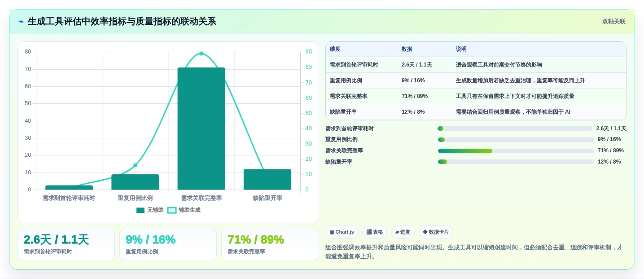The width and height of the screenshot is (644, 279).
Task: Click the page title 生成工具评估中效率指标与质量指标的联动关系
Action: pos(122,22)
